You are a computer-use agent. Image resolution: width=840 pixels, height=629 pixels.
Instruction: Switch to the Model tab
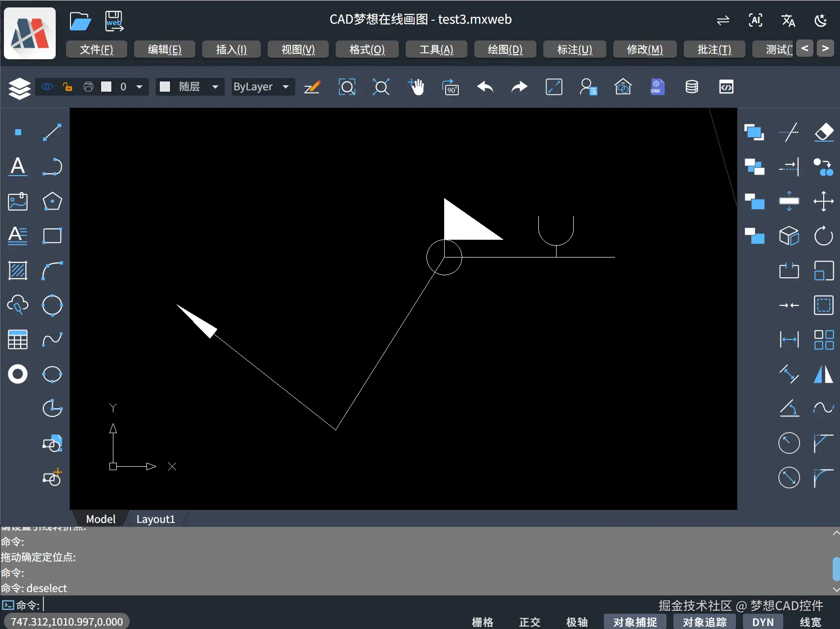coord(101,519)
